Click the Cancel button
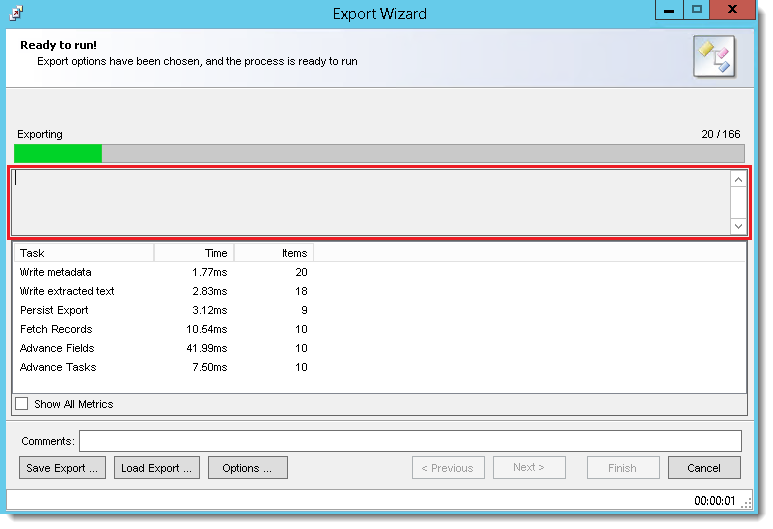The width and height of the screenshot is (773, 529). (x=704, y=467)
